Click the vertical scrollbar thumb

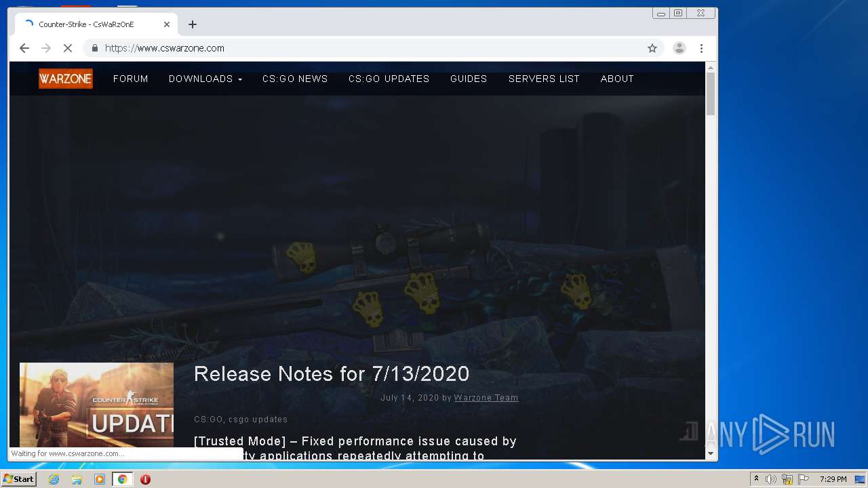[711, 94]
